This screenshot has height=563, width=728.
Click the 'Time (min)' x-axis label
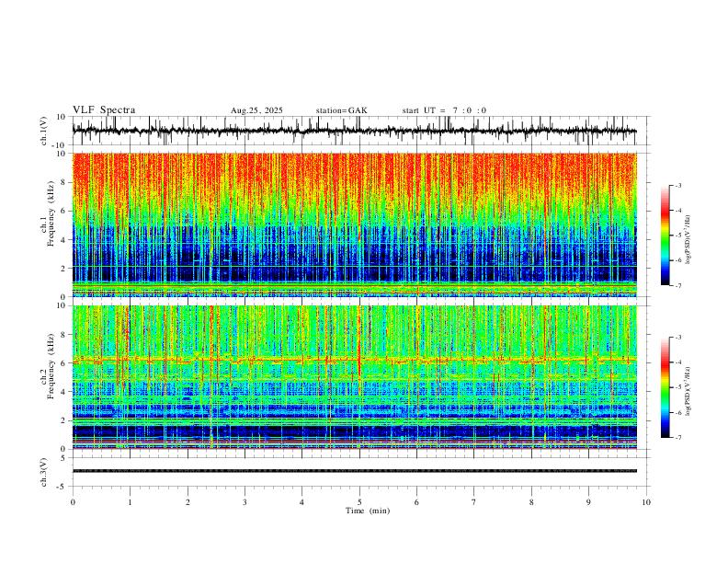[x=368, y=511]
